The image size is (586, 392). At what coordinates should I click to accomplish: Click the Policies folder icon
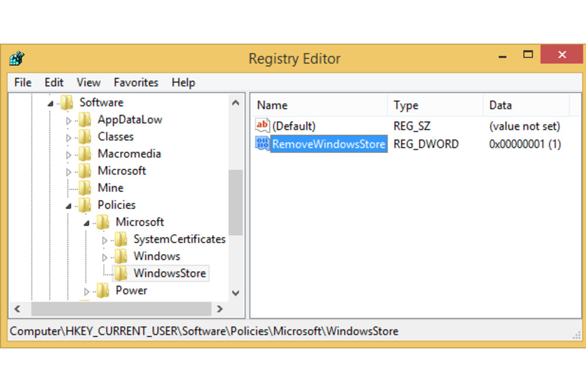coord(85,204)
